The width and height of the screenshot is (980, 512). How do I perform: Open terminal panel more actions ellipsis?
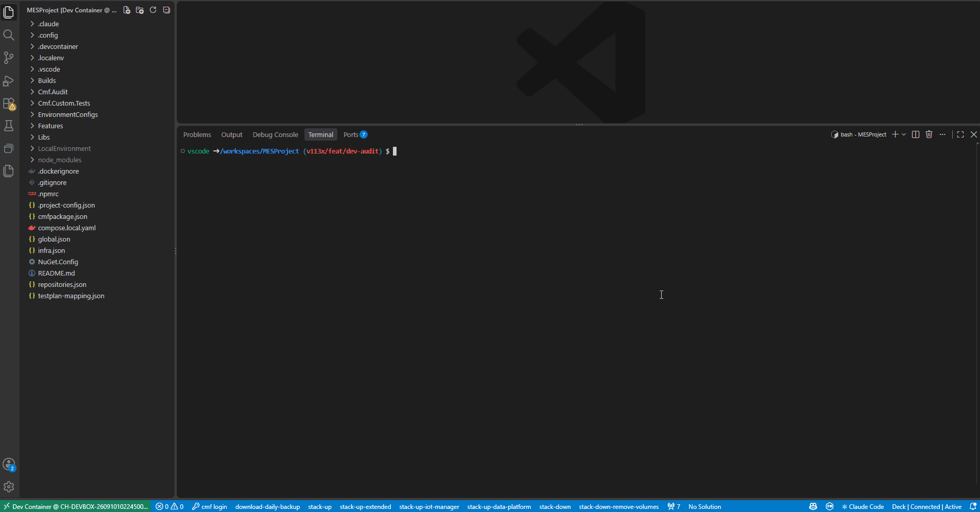[942, 134]
